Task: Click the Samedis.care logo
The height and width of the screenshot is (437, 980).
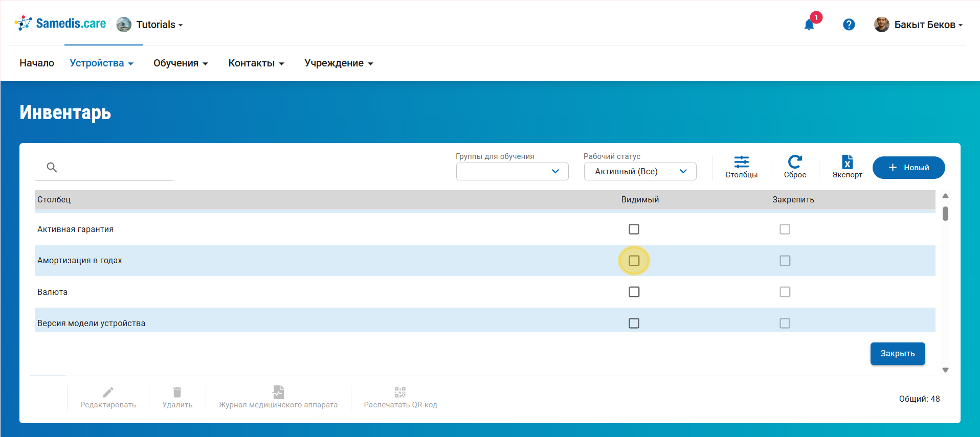Action: (x=60, y=24)
